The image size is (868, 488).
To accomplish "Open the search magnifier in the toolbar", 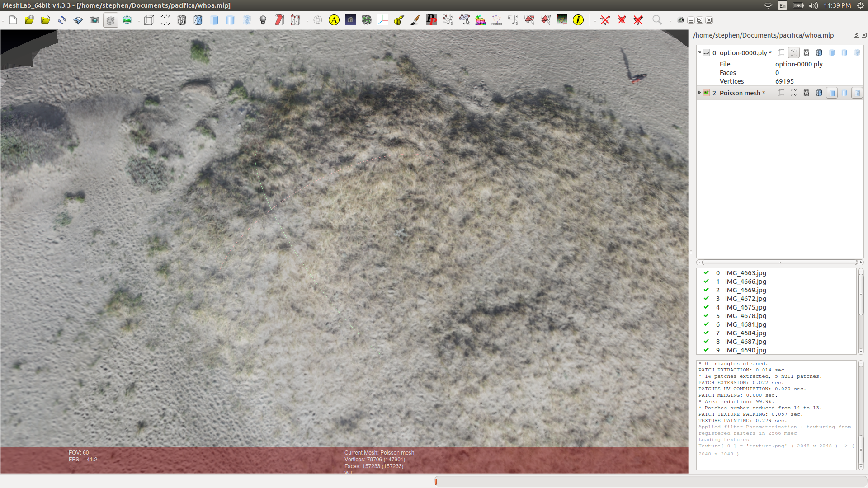I will [x=657, y=20].
